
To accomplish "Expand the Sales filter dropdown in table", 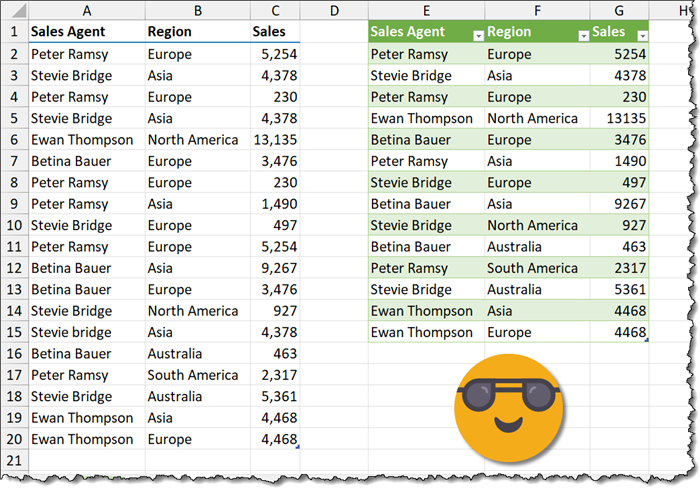I will [x=641, y=35].
